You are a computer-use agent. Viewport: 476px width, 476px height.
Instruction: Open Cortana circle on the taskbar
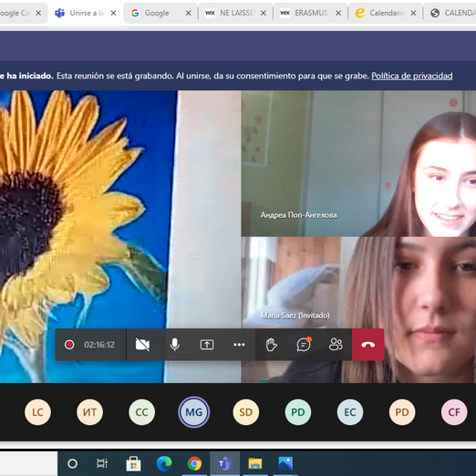[x=72, y=463]
